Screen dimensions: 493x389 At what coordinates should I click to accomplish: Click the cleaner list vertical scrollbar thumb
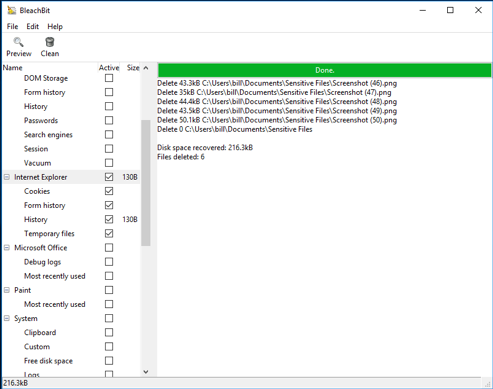[x=146, y=183]
